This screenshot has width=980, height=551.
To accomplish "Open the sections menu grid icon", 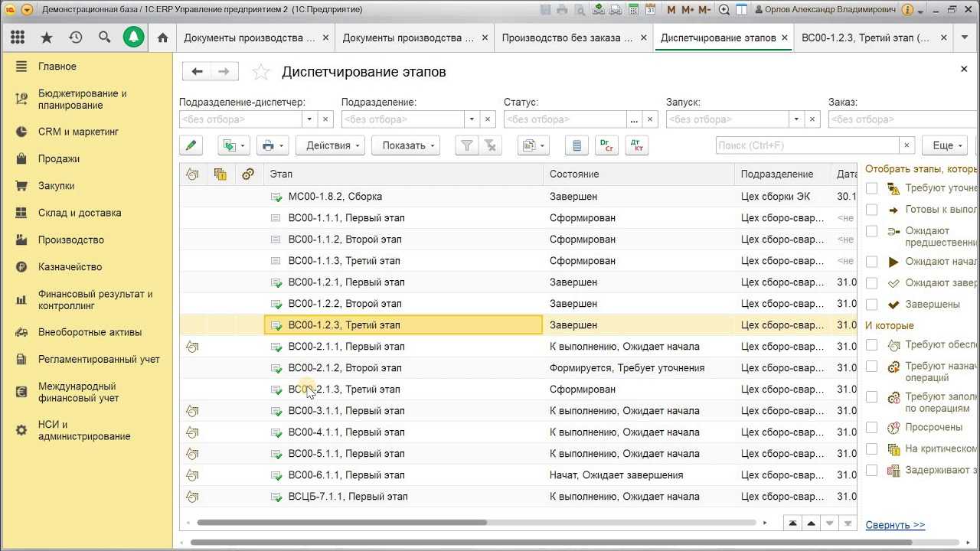I will coord(17,37).
